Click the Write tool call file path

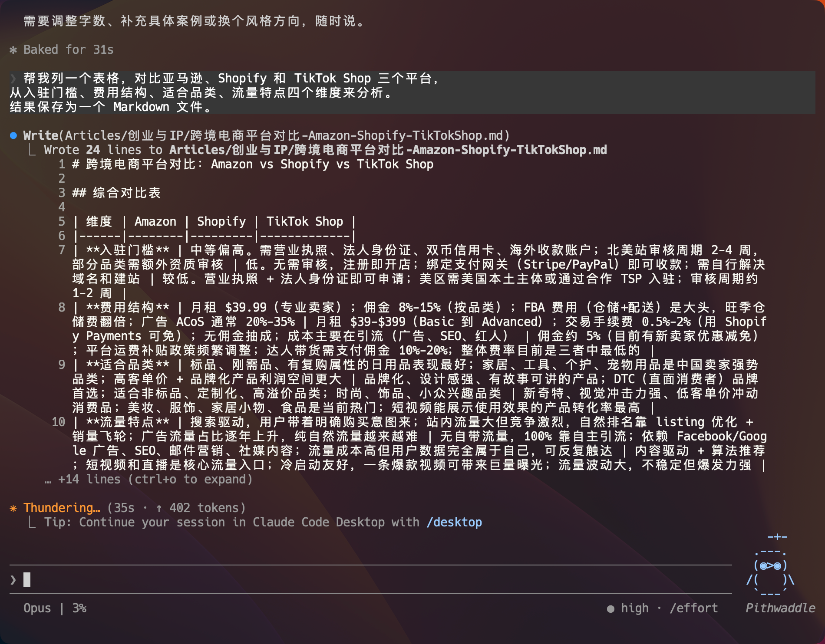(x=284, y=135)
